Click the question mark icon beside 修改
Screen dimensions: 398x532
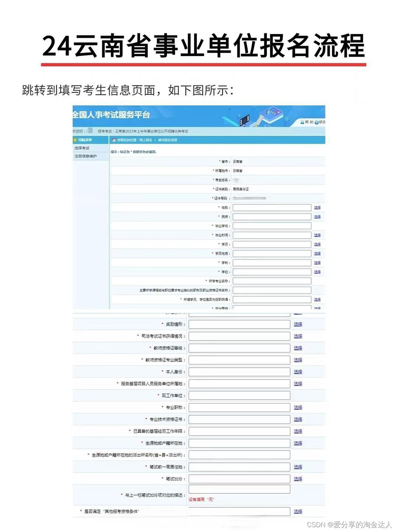317,122
